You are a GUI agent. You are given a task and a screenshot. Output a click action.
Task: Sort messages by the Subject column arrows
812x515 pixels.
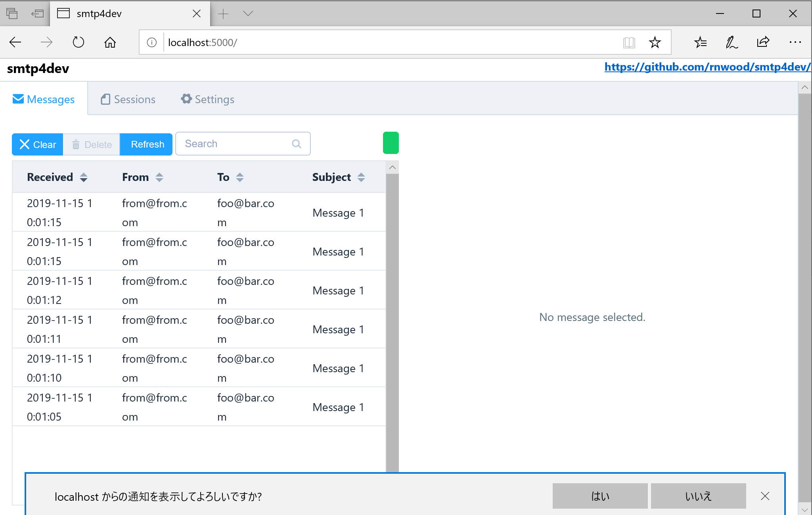[361, 177]
